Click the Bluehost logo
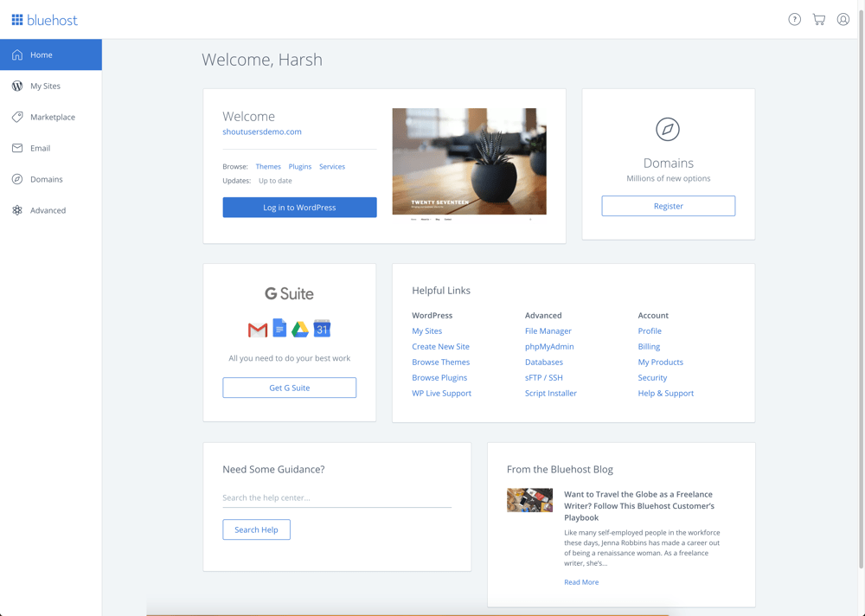 [x=44, y=19]
